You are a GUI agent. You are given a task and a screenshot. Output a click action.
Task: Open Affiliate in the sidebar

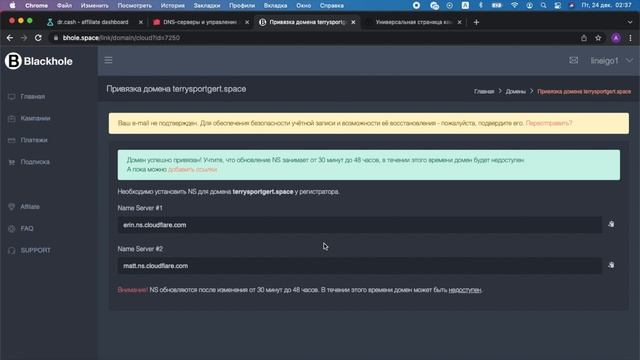30,207
